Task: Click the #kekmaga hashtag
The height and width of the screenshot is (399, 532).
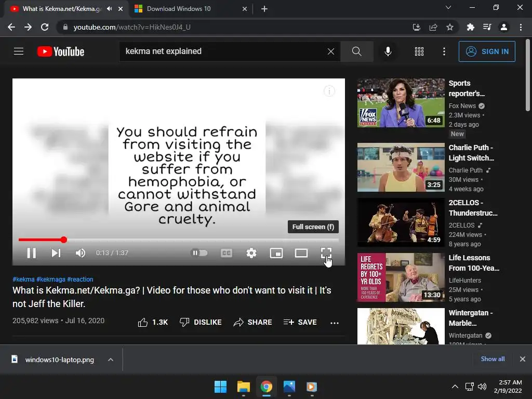Action: click(50, 279)
